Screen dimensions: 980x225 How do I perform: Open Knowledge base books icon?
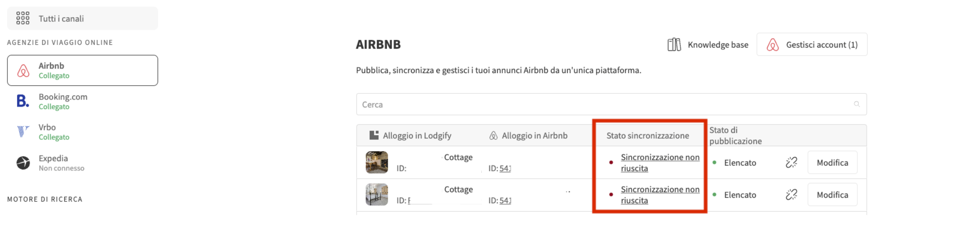pos(674,44)
